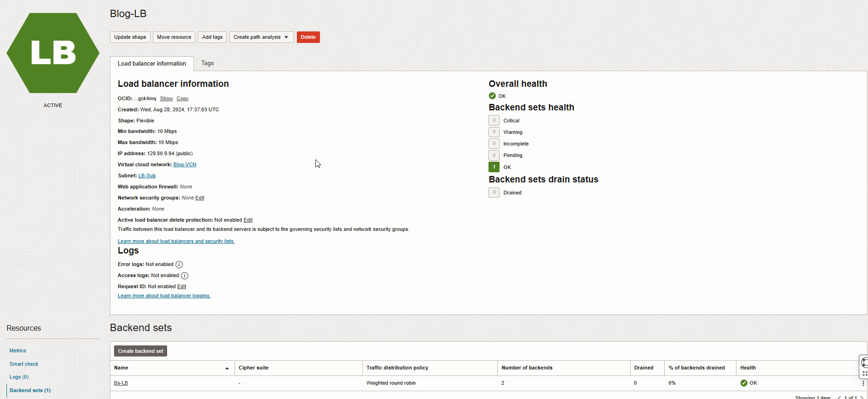Click the Critical backend sets count badge

494,121
